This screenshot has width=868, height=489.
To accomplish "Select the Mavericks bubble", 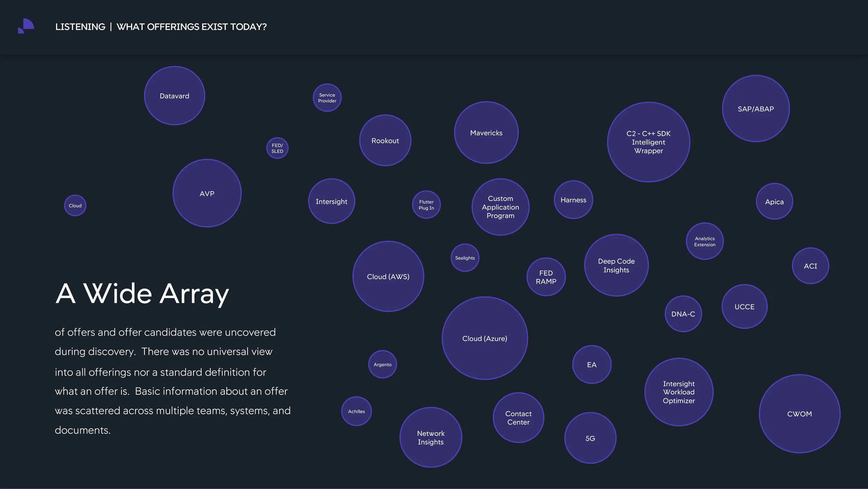I will pyautogui.click(x=486, y=133).
